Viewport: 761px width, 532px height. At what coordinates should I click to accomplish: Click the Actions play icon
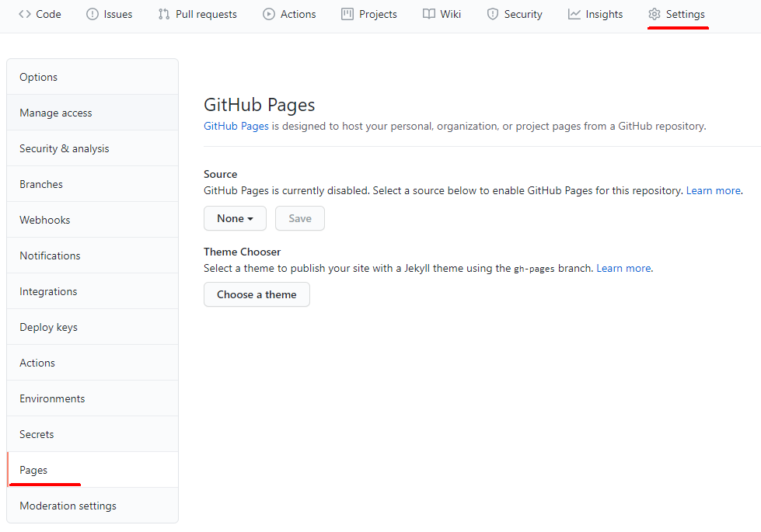pos(269,14)
